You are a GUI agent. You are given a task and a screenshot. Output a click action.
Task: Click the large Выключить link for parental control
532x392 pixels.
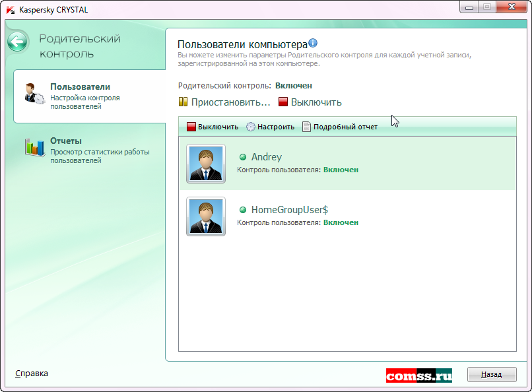(x=316, y=102)
